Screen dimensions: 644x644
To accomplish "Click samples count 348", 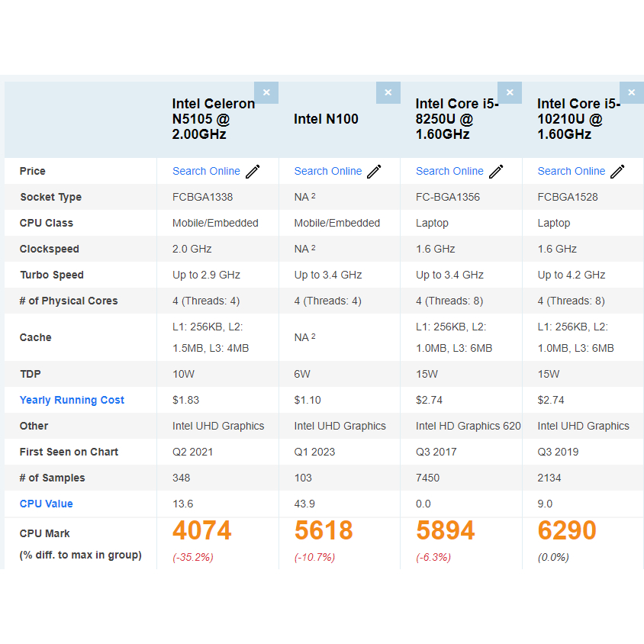I will click(181, 478).
